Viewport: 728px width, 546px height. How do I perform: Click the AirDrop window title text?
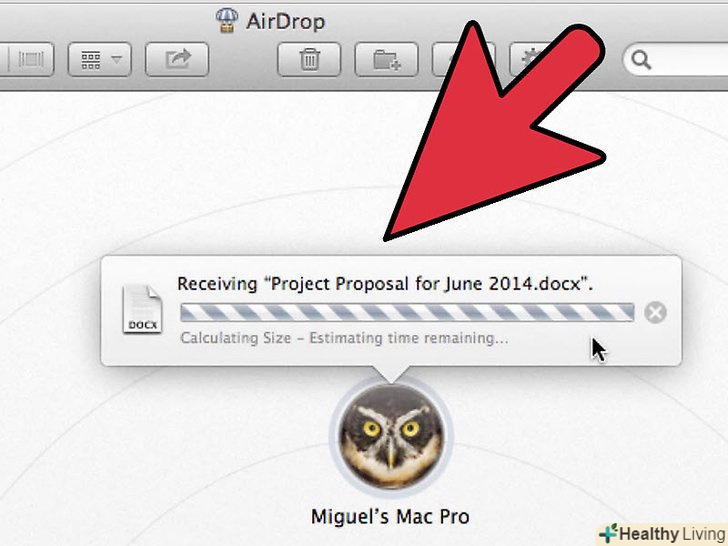point(286,21)
